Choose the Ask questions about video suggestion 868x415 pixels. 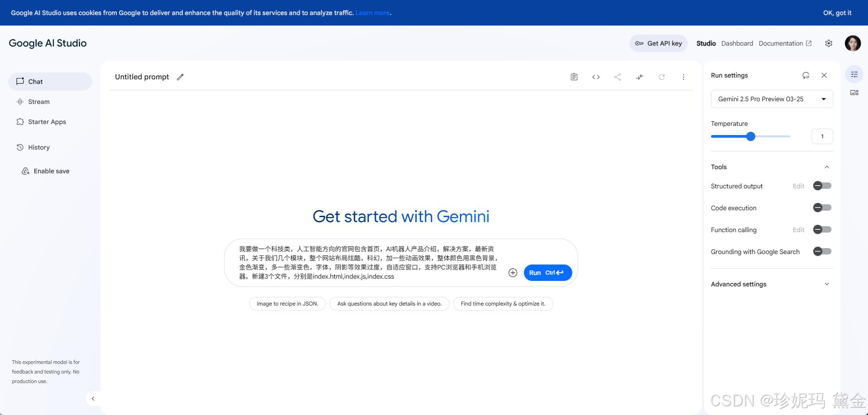point(389,304)
